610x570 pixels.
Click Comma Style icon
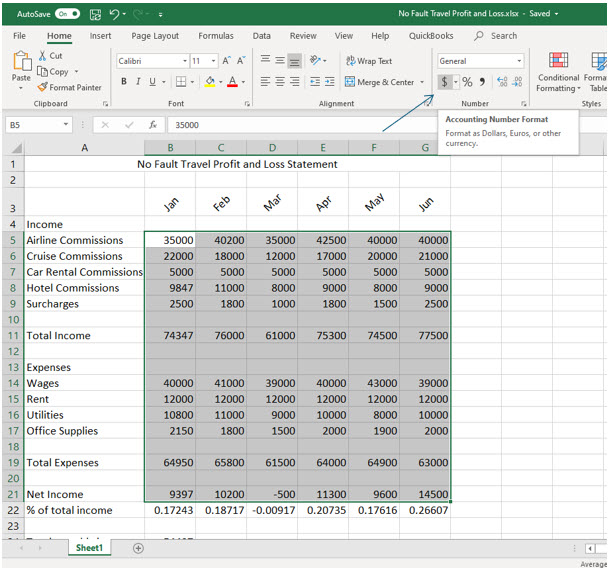coord(482,82)
